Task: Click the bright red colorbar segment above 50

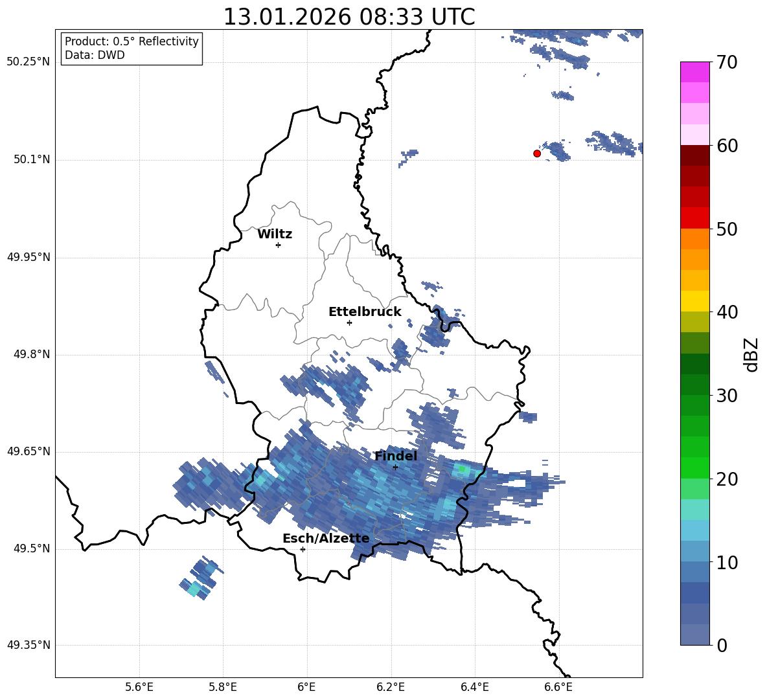Action: (694, 218)
